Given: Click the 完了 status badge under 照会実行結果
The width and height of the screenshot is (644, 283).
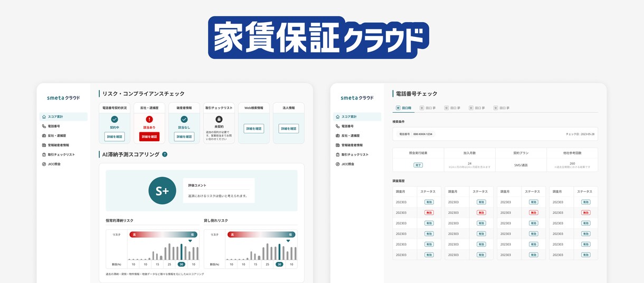Looking at the screenshot, I should click(x=418, y=165).
